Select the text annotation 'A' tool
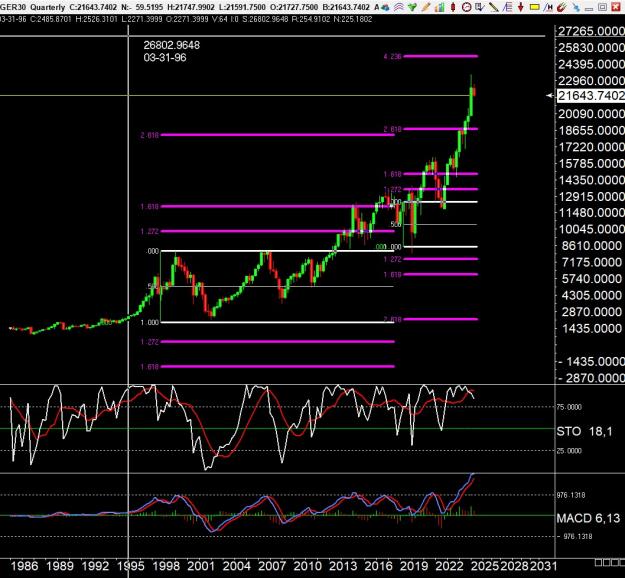Viewport: 625px width, 578px height. tap(377, 7)
